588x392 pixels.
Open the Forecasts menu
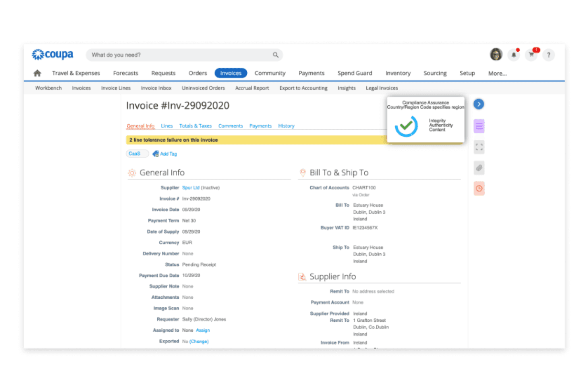click(126, 73)
